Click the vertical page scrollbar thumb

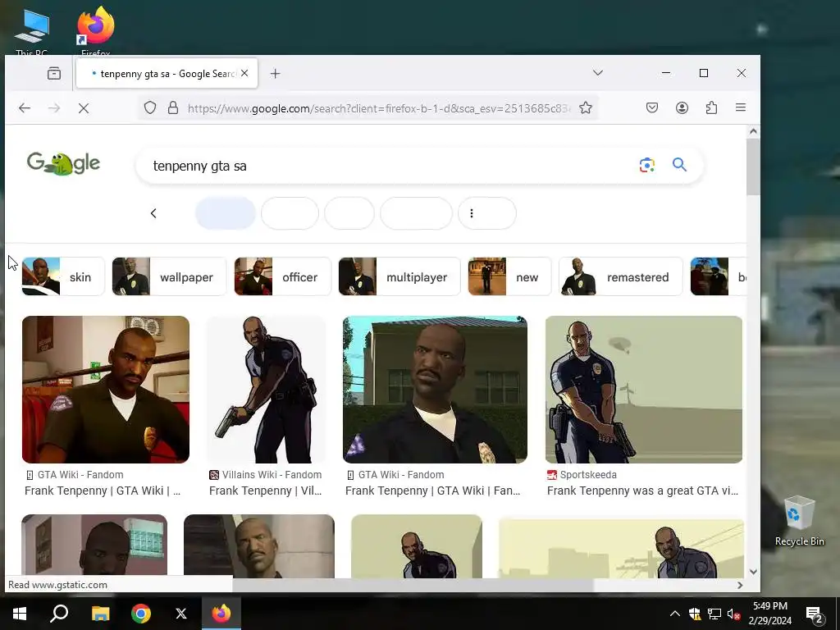pyautogui.click(x=753, y=167)
